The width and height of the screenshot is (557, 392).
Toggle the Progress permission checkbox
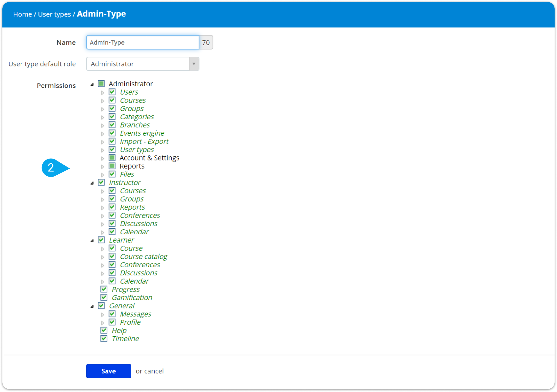[103, 289]
